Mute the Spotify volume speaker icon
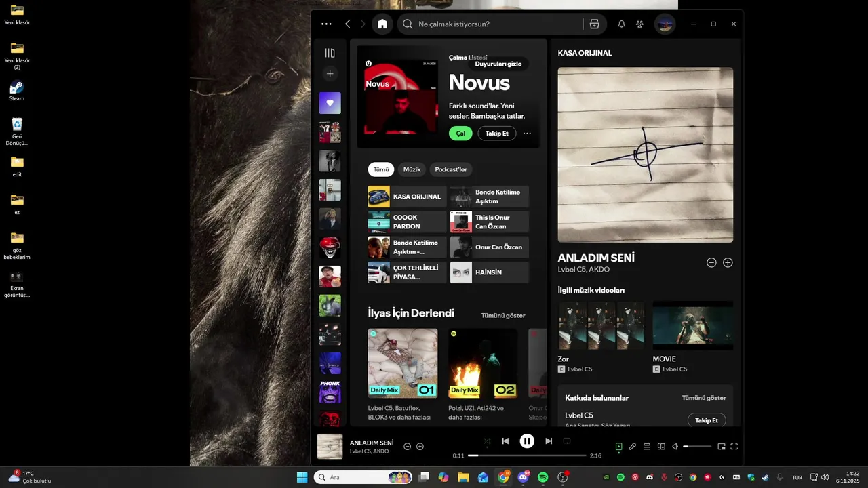The width and height of the screenshot is (868, 488). [675, 447]
